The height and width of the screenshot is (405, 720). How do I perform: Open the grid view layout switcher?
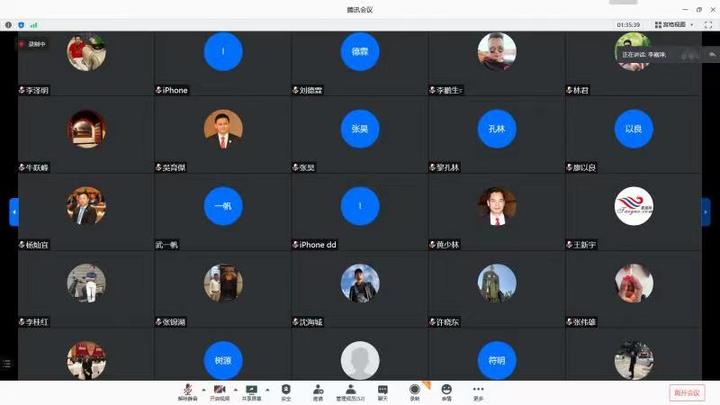[672, 24]
